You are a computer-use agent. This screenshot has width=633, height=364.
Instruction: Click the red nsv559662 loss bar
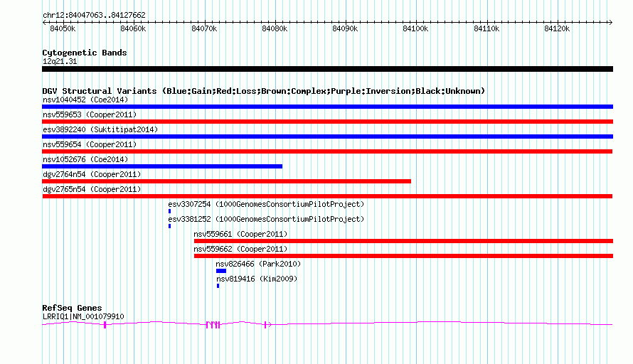click(x=404, y=256)
